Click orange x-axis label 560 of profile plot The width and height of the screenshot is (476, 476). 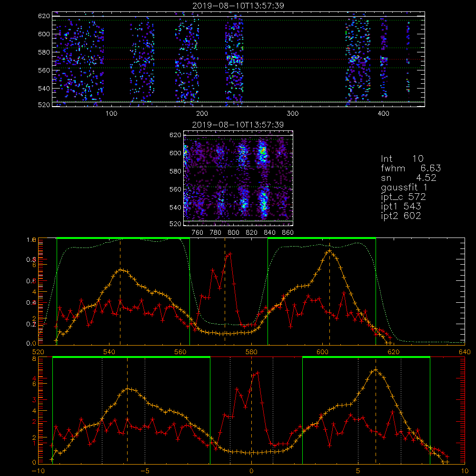tap(180, 352)
